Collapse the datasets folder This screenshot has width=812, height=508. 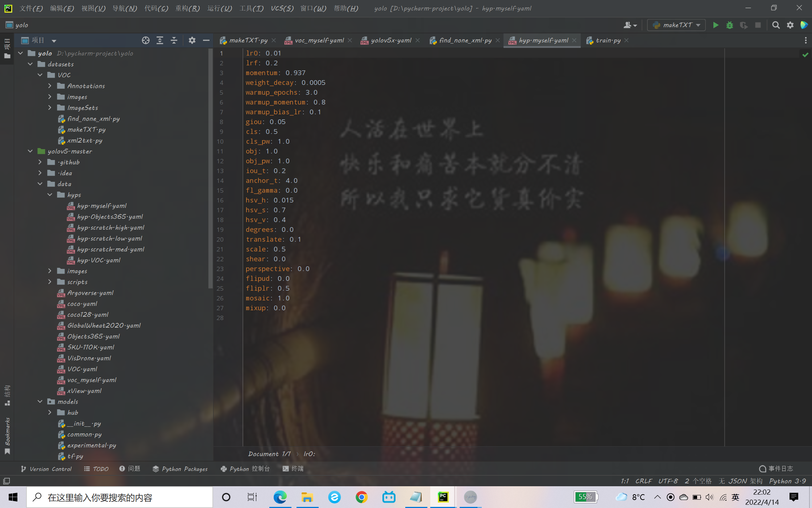30,64
